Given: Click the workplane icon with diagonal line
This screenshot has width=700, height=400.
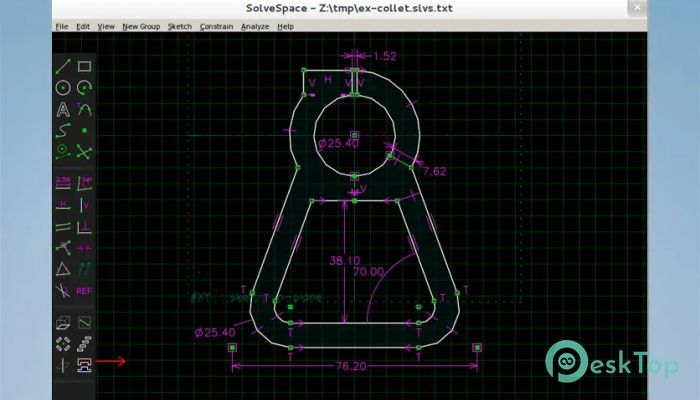Looking at the screenshot, I should click(84, 322).
